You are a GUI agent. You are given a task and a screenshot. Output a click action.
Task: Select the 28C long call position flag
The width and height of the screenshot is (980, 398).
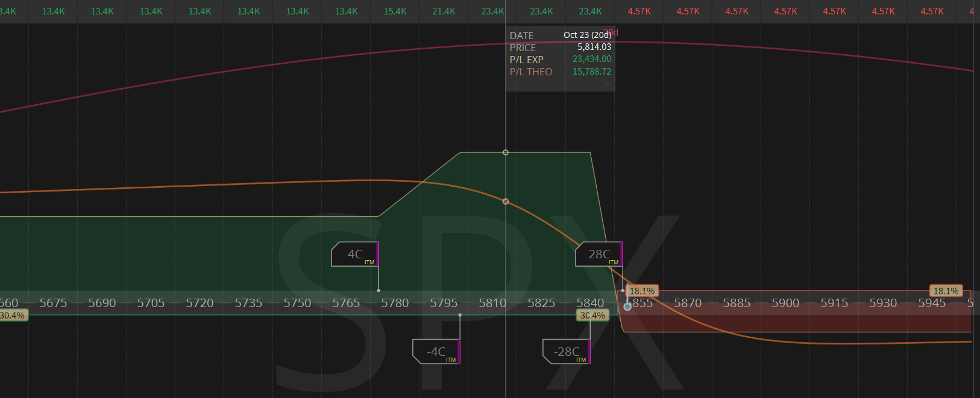click(599, 254)
